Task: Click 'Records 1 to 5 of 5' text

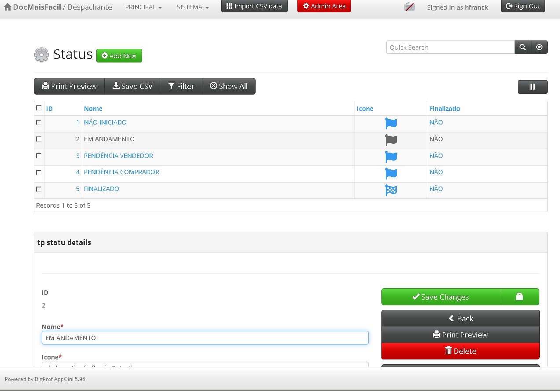Action: coord(63,205)
